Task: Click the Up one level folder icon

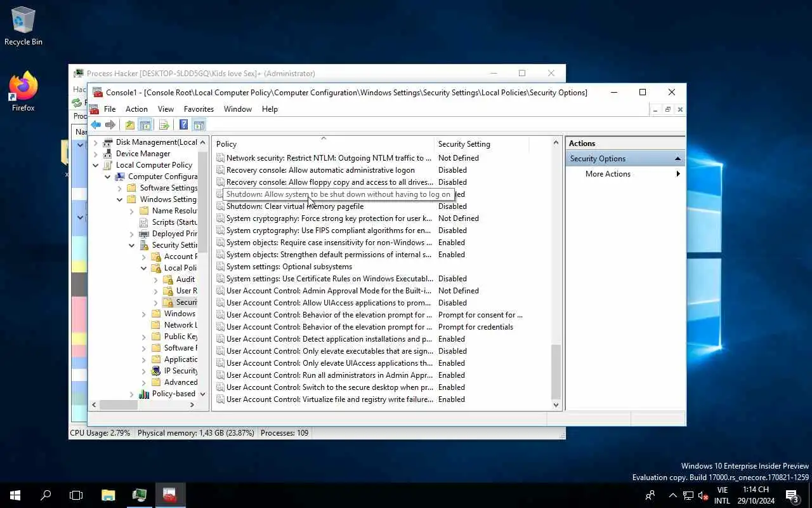Action: (130, 125)
